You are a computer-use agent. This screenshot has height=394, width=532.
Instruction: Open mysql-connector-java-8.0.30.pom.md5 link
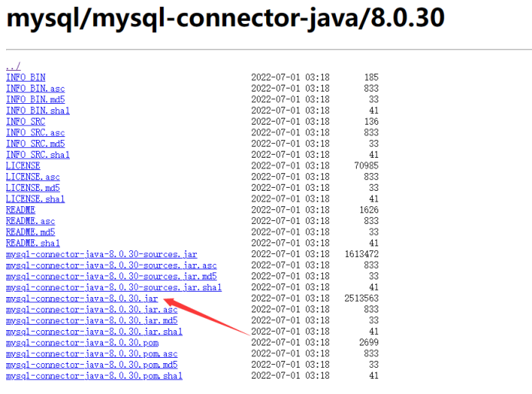[x=91, y=365]
